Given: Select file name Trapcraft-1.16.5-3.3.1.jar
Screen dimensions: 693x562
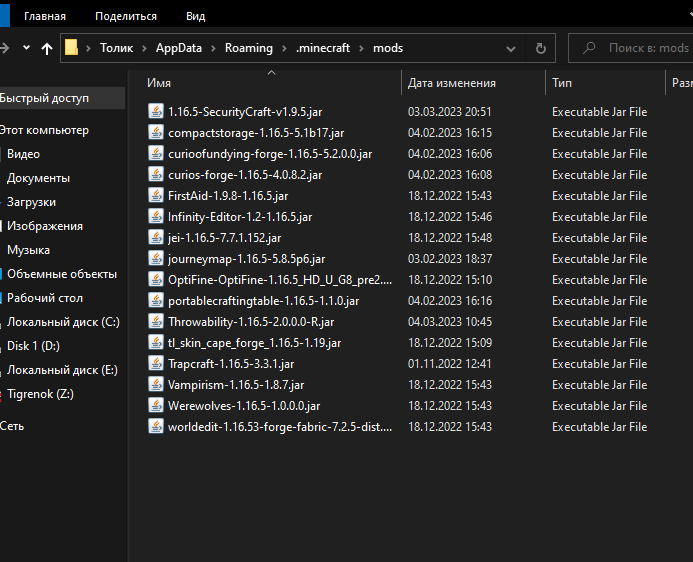Looking at the screenshot, I should 231,364.
